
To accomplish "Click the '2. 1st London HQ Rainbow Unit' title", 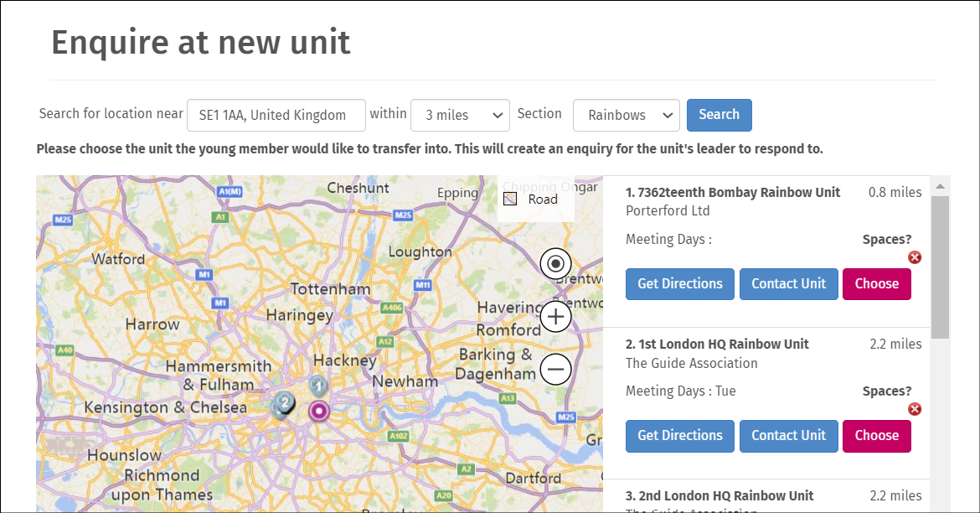I will (717, 344).
